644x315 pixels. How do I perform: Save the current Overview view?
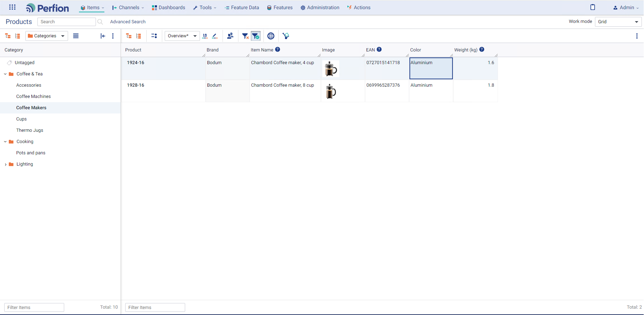pyautogui.click(x=205, y=36)
